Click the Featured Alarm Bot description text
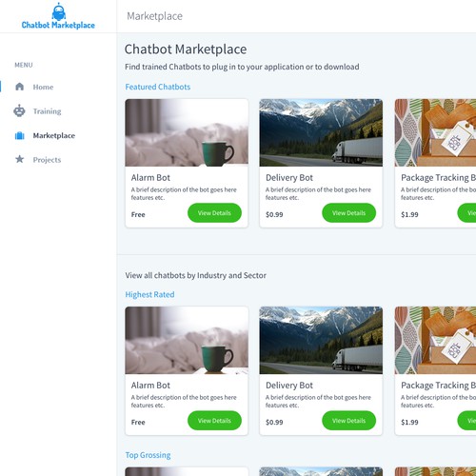 coord(184,193)
